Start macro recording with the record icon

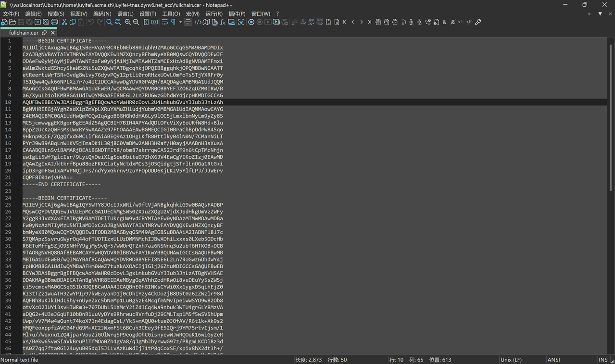pyautogui.click(x=251, y=22)
